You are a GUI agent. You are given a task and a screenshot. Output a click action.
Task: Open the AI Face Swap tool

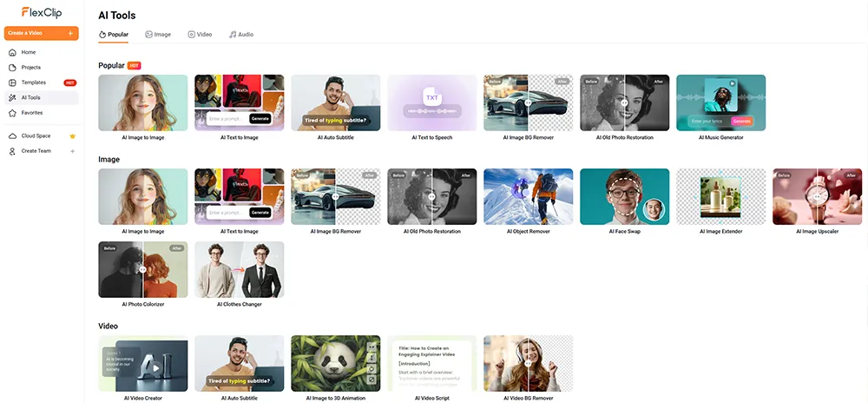click(624, 197)
